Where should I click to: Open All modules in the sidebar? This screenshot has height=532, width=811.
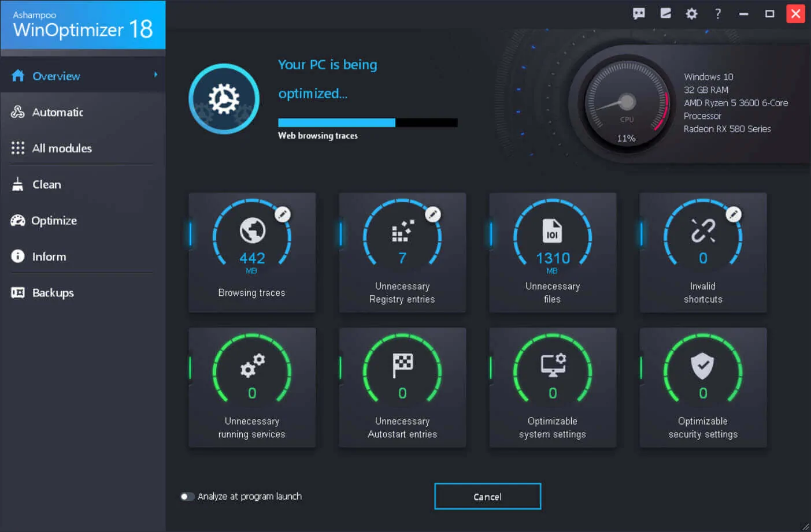tap(83, 148)
